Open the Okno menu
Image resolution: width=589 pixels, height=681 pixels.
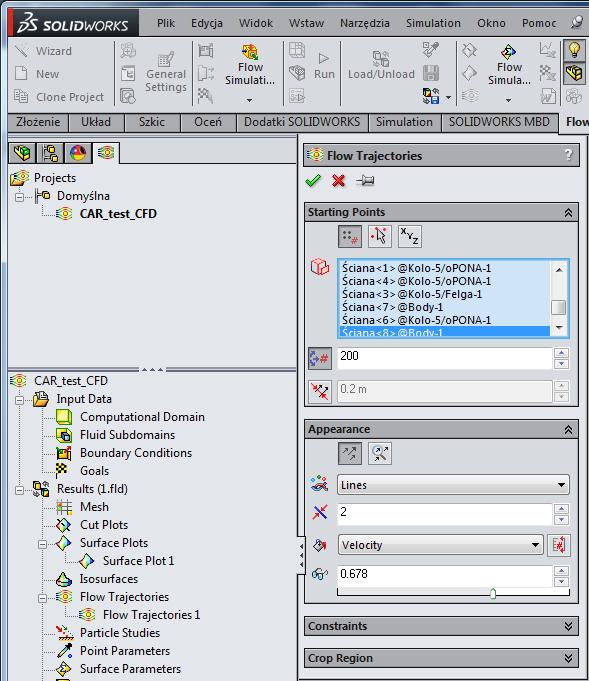[491, 23]
